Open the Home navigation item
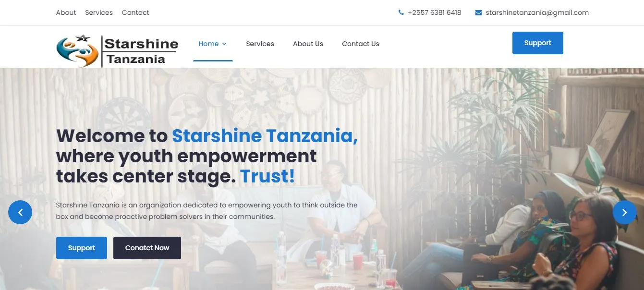 pos(208,44)
